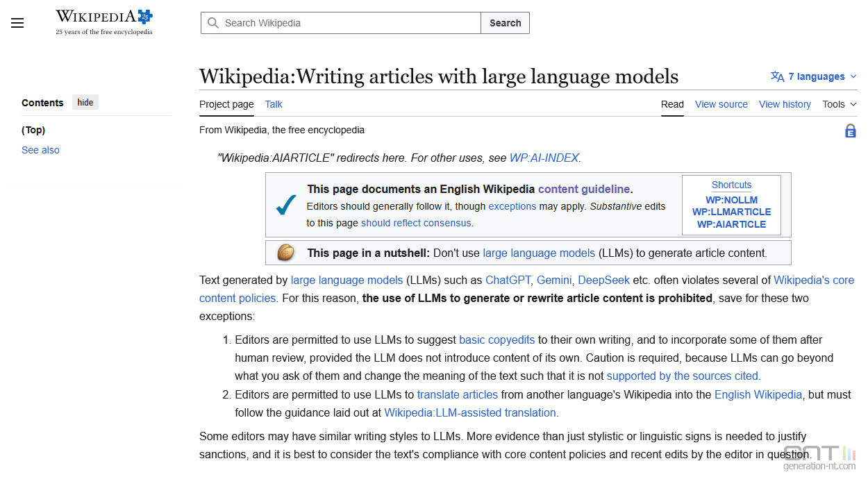This screenshot has width=868, height=486.
Task: Click the magnifying glass search icon
Action: coord(213,23)
